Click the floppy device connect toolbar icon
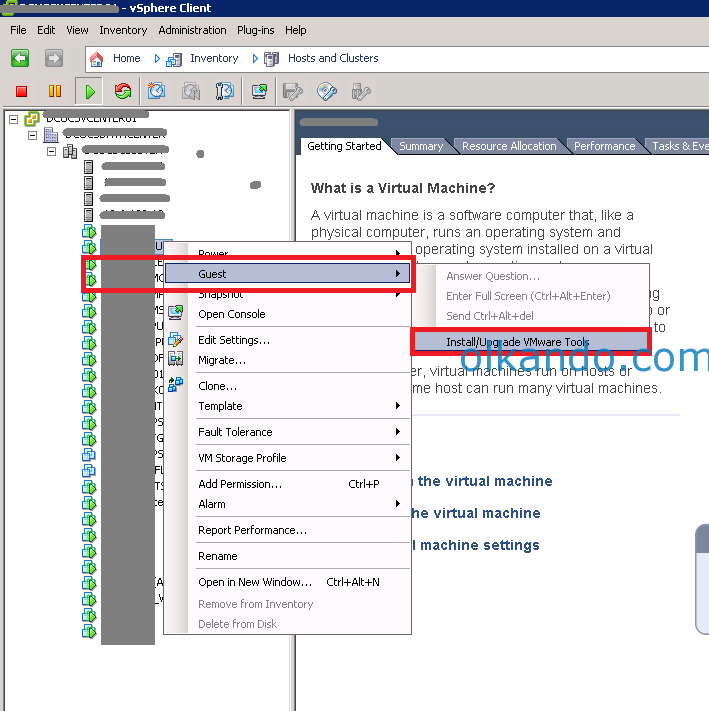 (x=293, y=91)
